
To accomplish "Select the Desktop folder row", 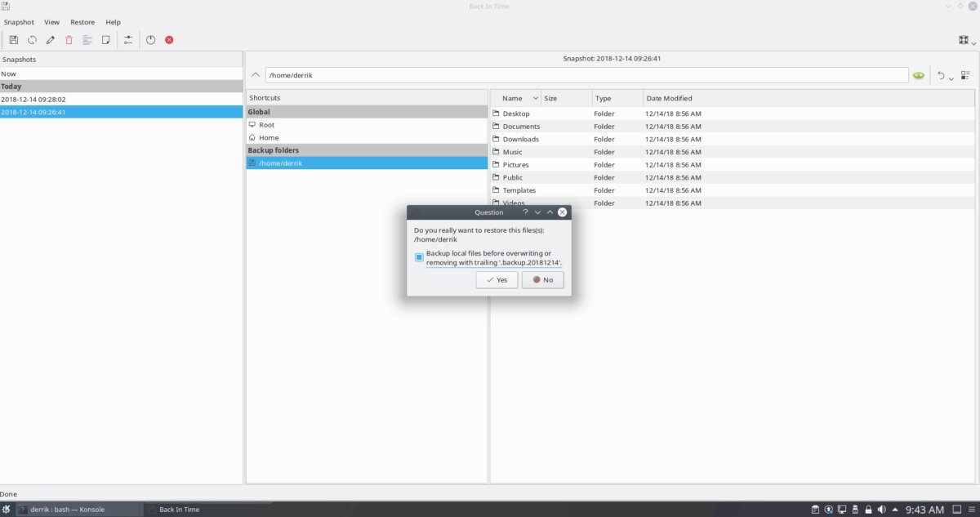I will (733, 114).
